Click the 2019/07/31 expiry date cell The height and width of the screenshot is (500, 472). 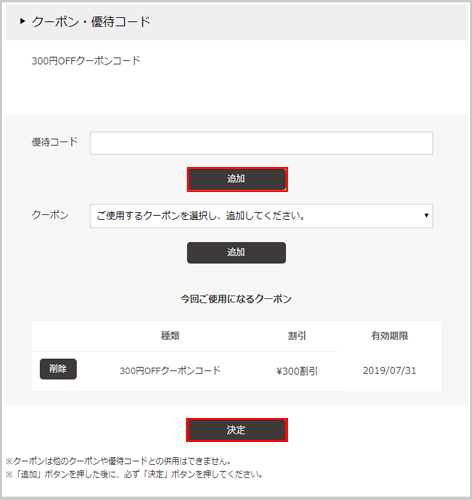389,371
